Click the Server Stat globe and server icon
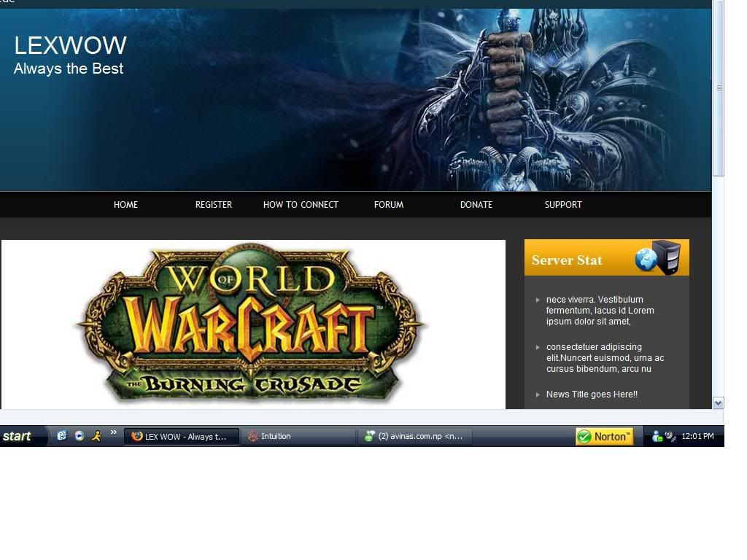The image size is (747, 560). click(658, 257)
